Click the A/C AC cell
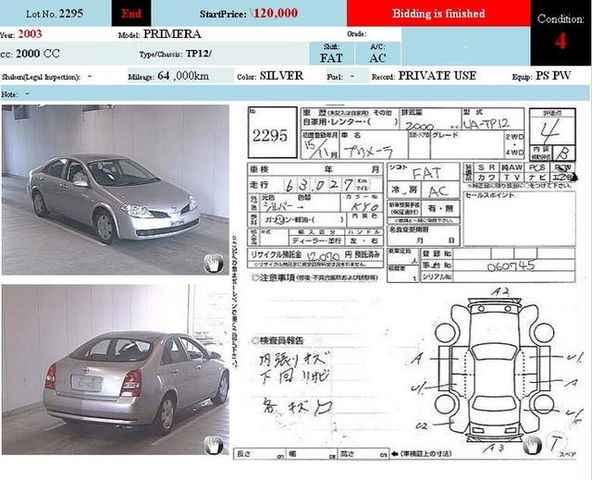 378,53
